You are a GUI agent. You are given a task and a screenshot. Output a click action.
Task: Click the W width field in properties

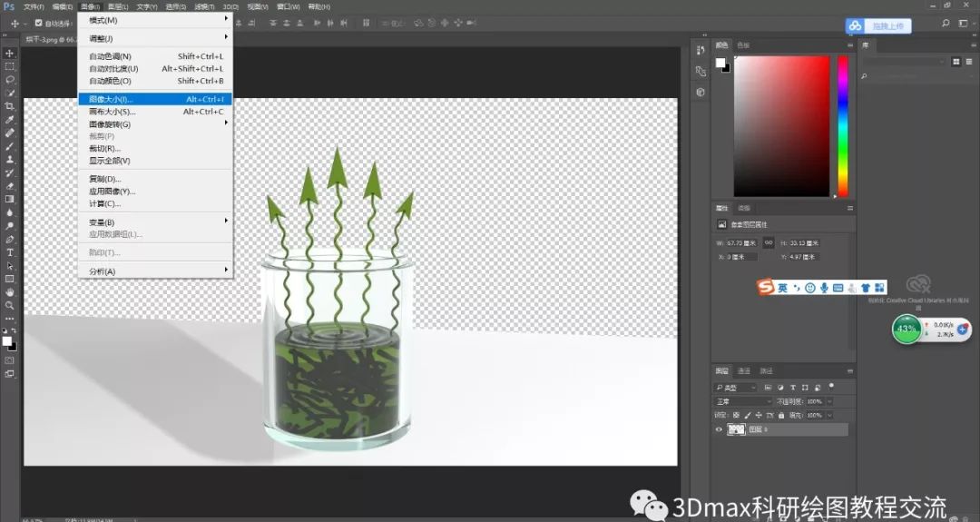[740, 243]
